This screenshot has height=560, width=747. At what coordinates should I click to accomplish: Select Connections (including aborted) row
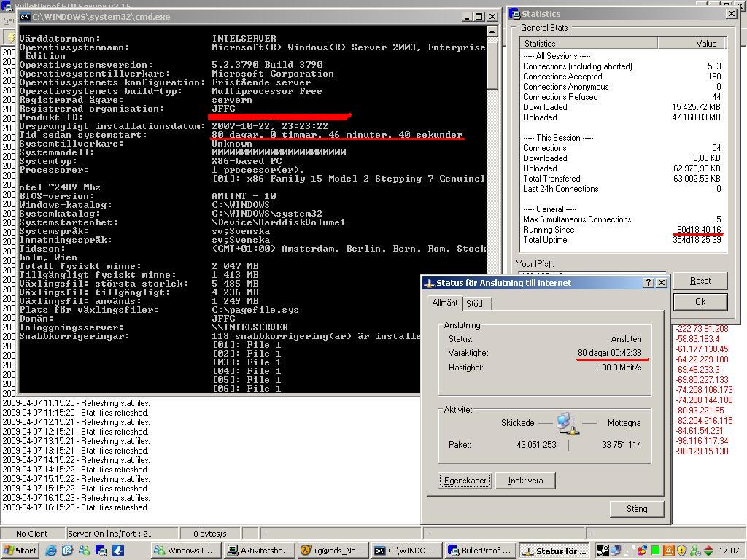pyautogui.click(x=622, y=66)
